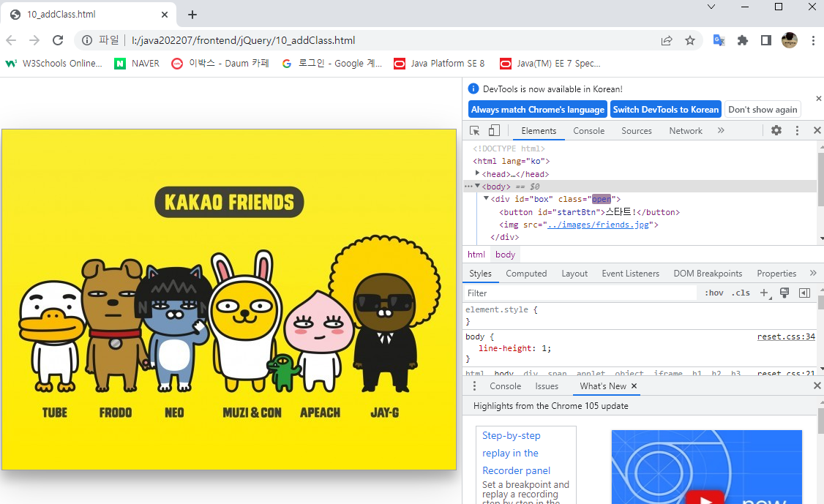Open the 이박스 - Daum 카페 bookmark
The height and width of the screenshot is (504, 824).
(220, 63)
